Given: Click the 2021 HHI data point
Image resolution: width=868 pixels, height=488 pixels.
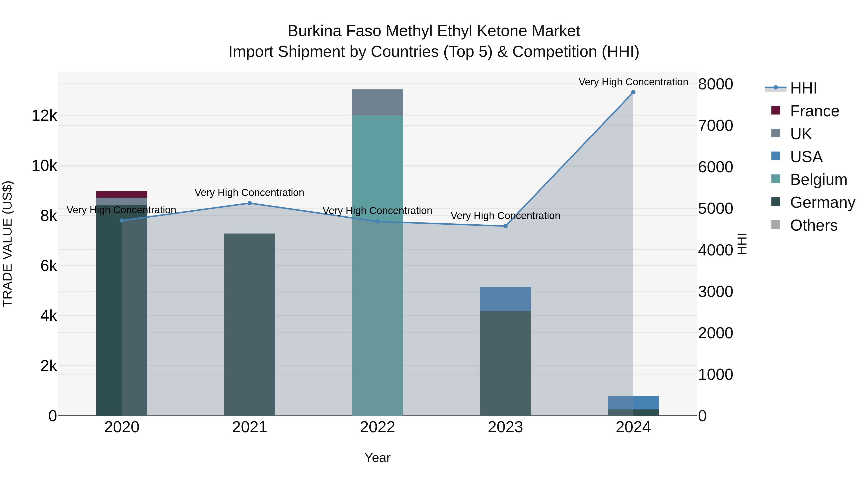Looking at the screenshot, I should (250, 203).
